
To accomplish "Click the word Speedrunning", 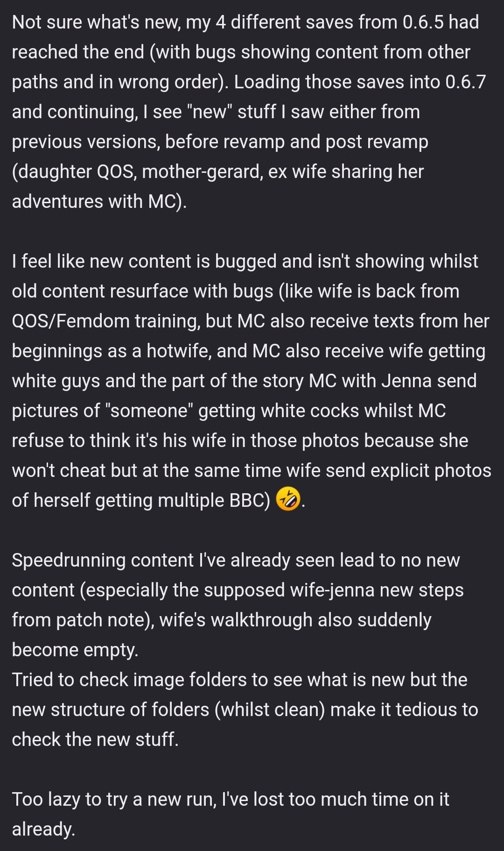I will (x=70, y=560).
